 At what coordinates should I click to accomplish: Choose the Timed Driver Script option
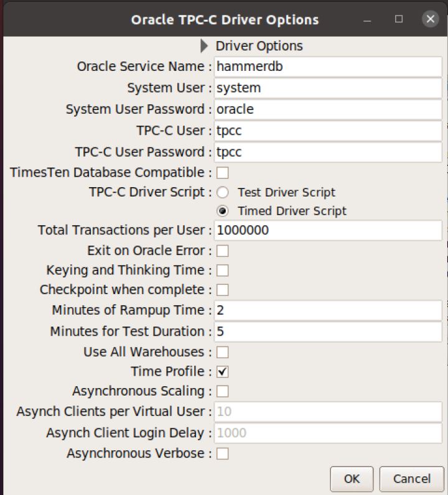click(222, 211)
